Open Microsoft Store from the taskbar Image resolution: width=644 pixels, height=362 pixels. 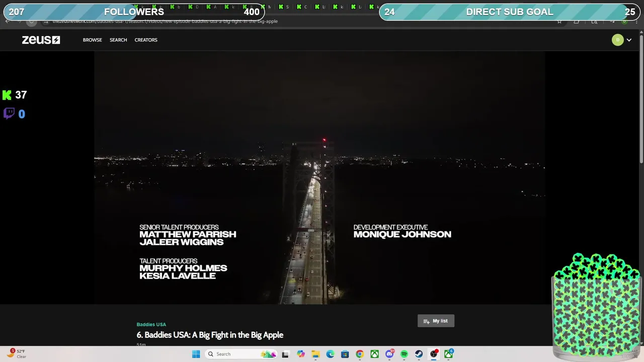pos(345,354)
